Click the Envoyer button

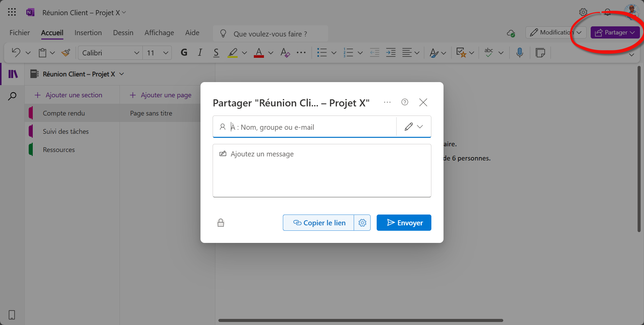point(404,223)
